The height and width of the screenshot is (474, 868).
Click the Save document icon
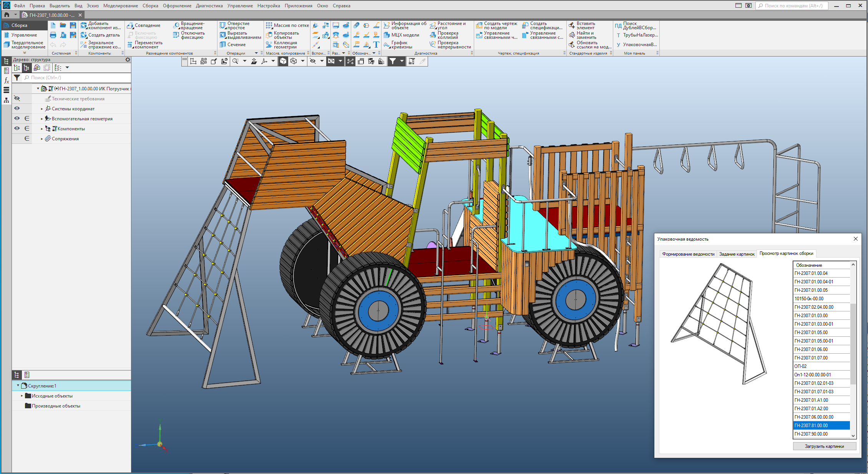73,25
